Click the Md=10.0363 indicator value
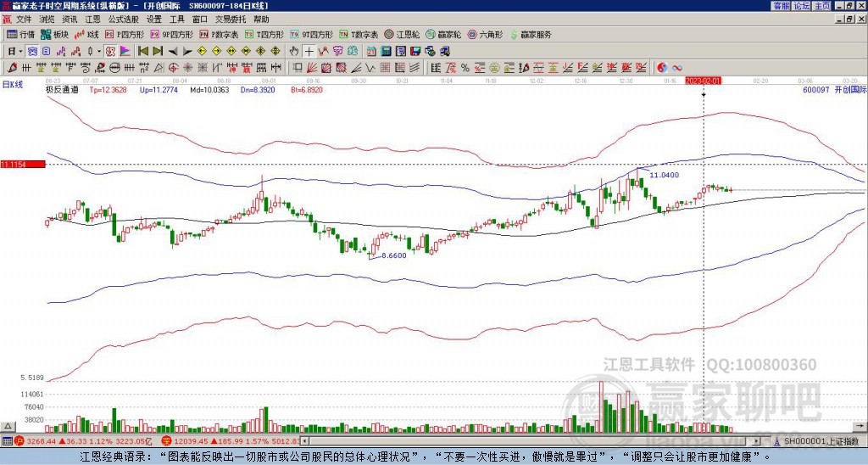Viewport: 868px width, 465px height. [x=209, y=89]
